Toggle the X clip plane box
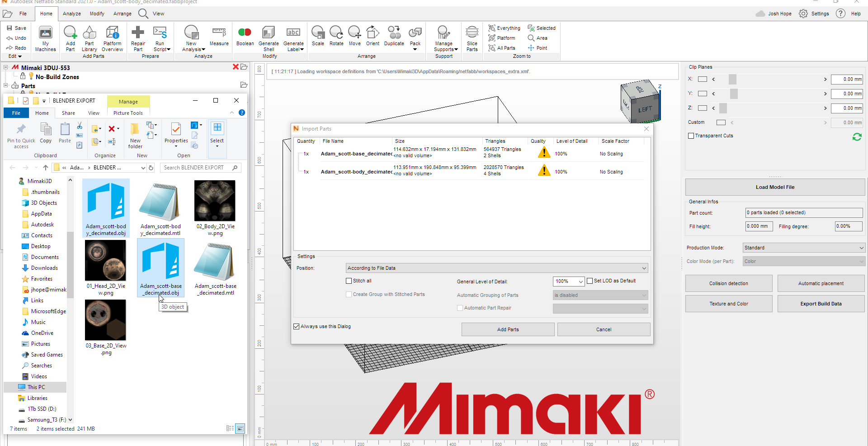Screen dimensions: 868x446 pos(702,79)
